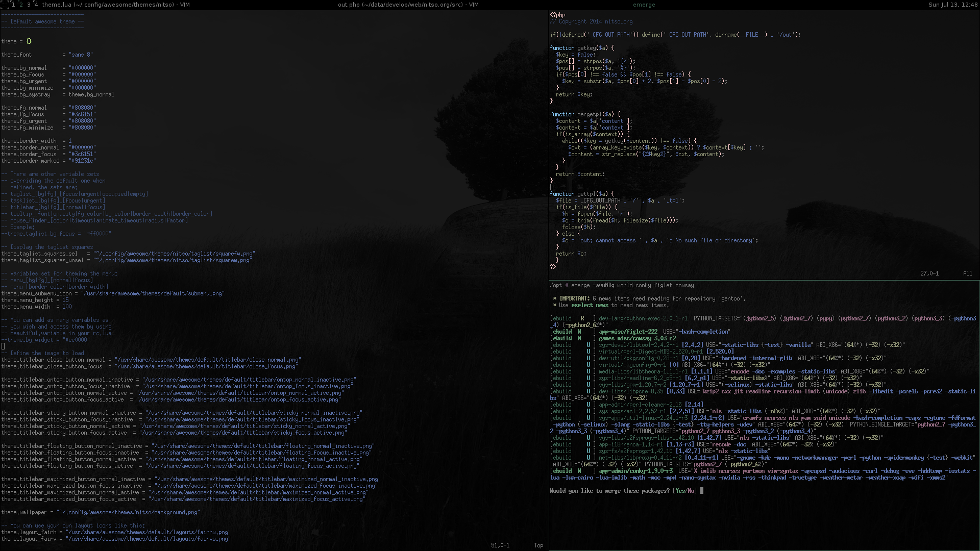The width and height of the screenshot is (980, 551).
Task: Click the 'function getkey($a)' line
Action: (x=582, y=48)
